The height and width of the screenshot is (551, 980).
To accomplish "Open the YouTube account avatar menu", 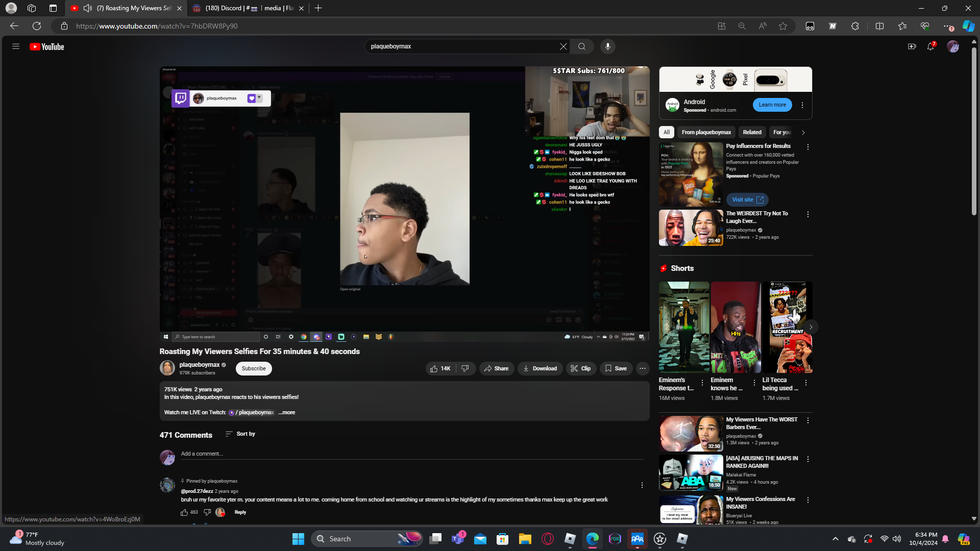I will 952,46.
